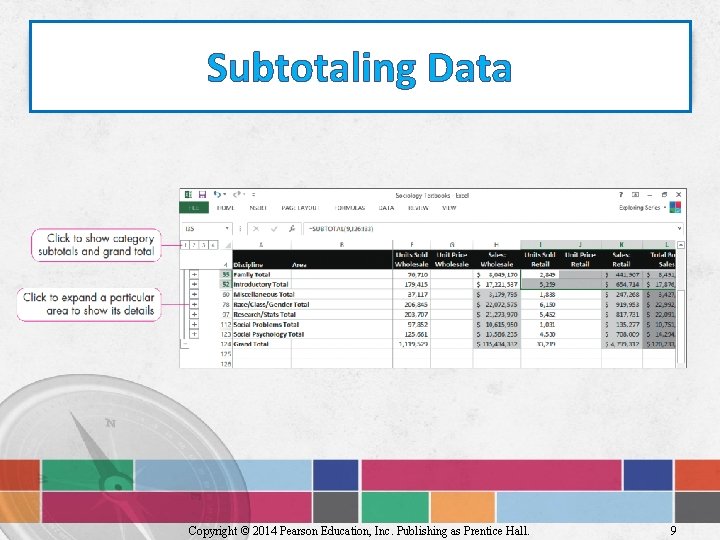The image size is (720, 540).
Task: Select column F header
Action: click(x=411, y=245)
